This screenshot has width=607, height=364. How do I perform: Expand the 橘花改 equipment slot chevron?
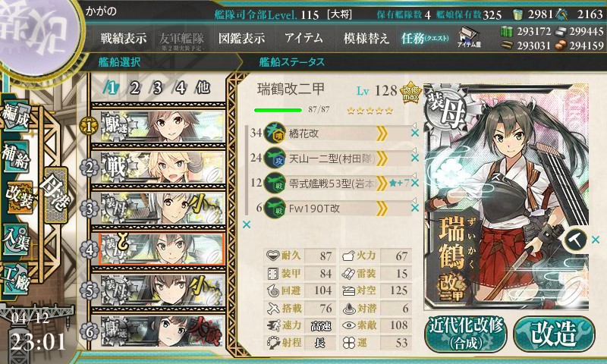pyautogui.click(x=382, y=133)
